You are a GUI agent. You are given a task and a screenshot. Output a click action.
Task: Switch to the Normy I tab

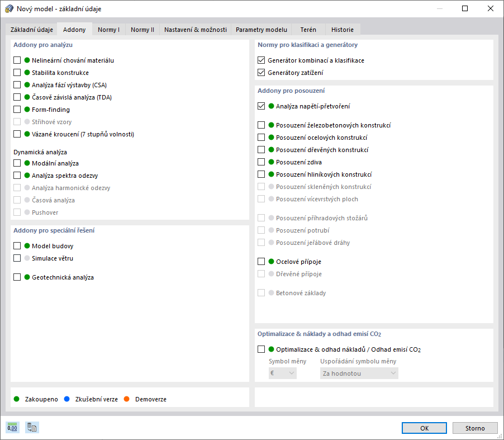coord(108,29)
